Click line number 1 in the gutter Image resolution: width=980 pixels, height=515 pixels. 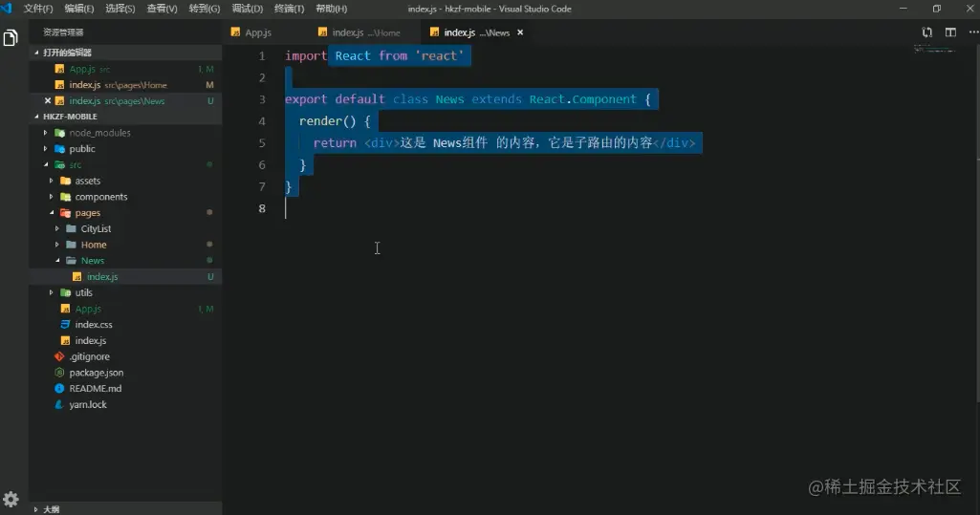tap(262, 56)
